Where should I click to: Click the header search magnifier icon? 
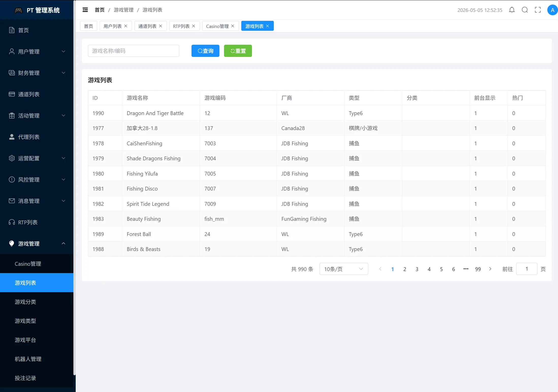pos(525,10)
